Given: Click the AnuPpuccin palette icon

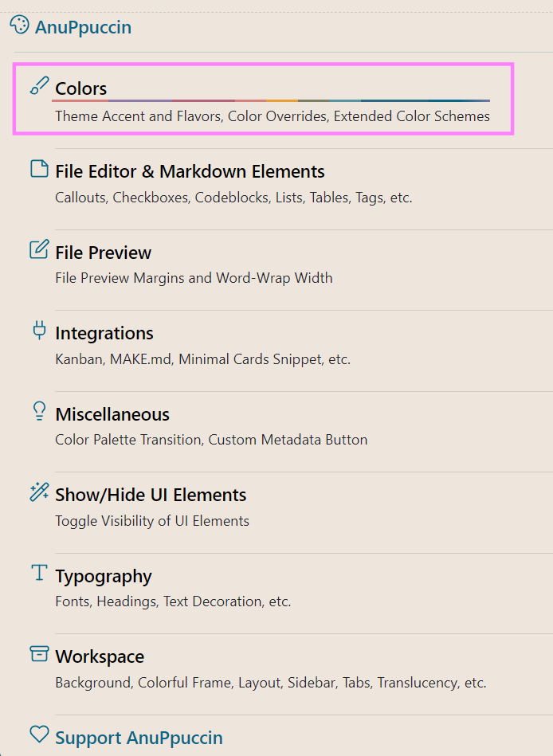Looking at the screenshot, I should [20, 25].
